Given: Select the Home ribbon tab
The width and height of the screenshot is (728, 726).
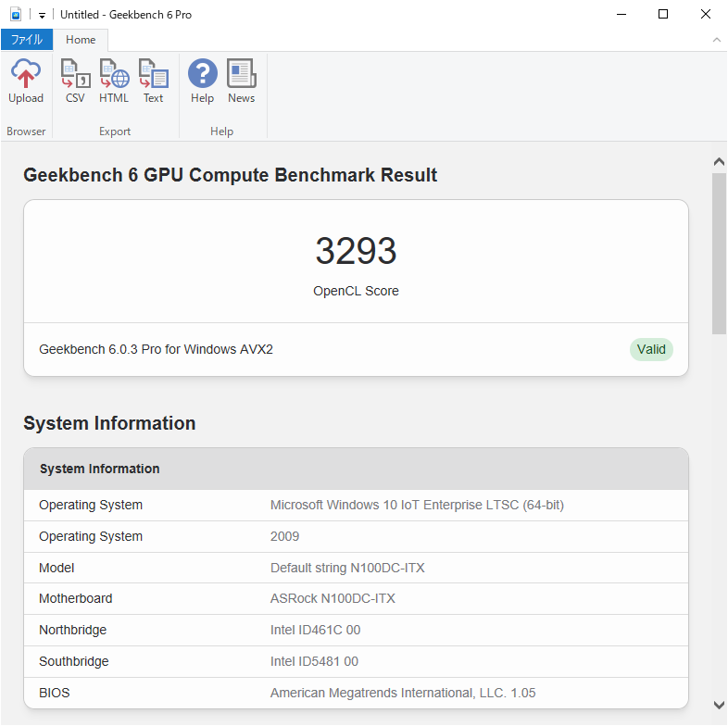Looking at the screenshot, I should (81, 40).
